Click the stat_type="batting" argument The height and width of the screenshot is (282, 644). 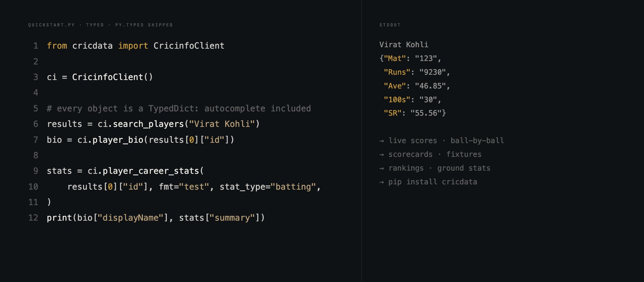click(x=268, y=187)
